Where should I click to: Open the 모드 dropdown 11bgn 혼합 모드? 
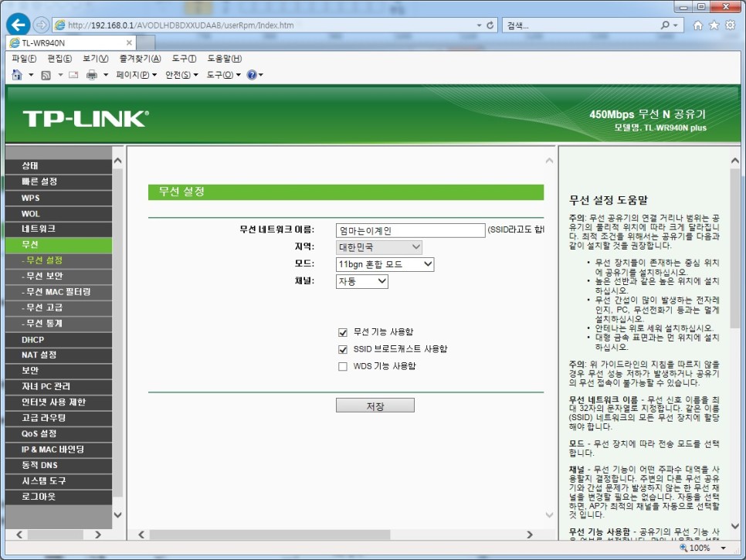click(x=385, y=264)
